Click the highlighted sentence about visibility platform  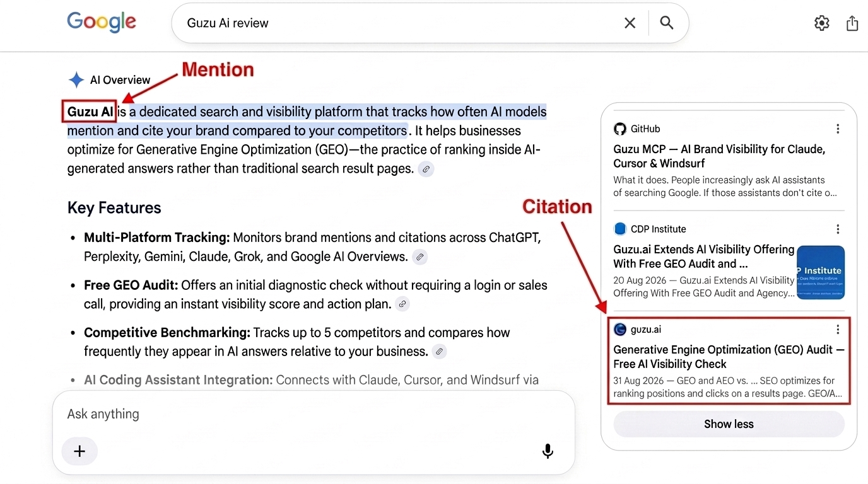[307, 121]
